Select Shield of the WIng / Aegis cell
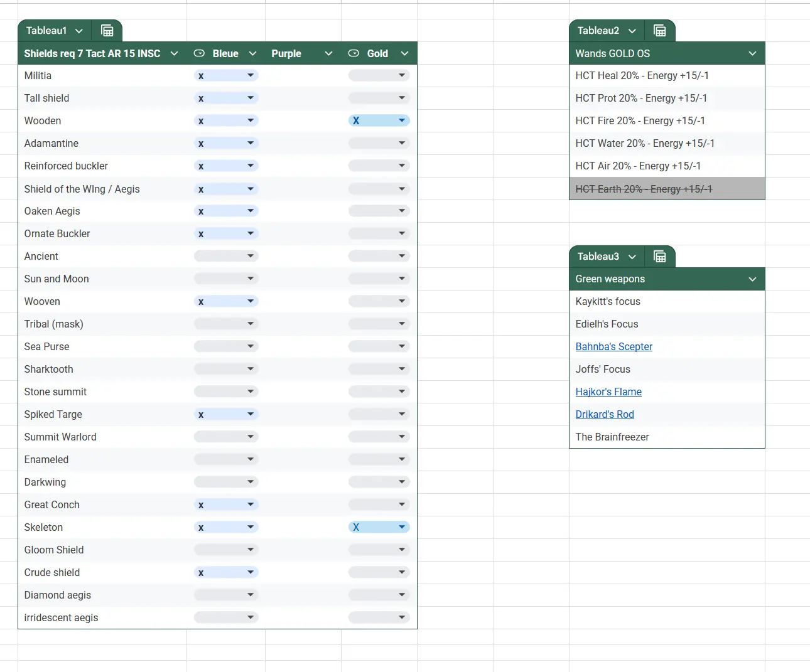This screenshot has width=810, height=672. (x=102, y=189)
